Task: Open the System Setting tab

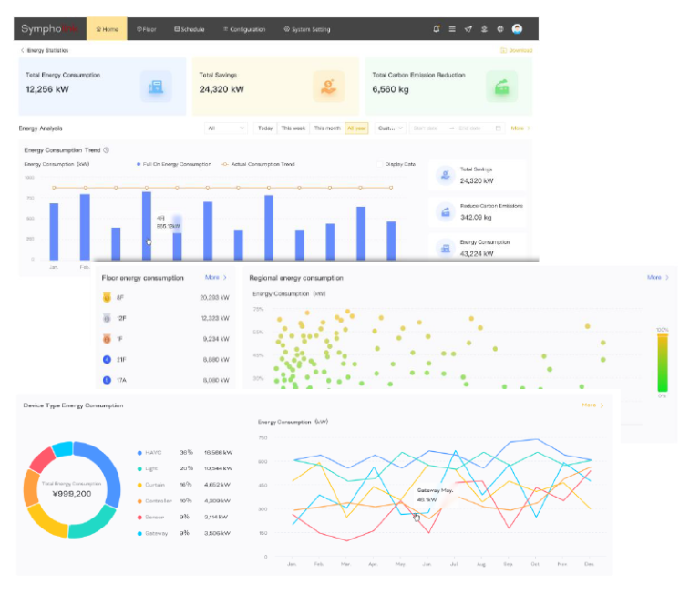Action: [307, 29]
